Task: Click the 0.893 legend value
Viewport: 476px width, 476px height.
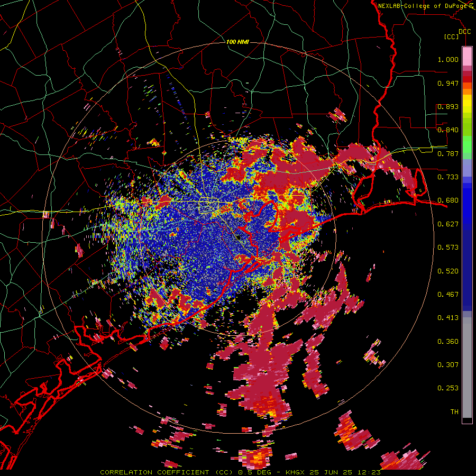Action: pyautogui.click(x=448, y=106)
